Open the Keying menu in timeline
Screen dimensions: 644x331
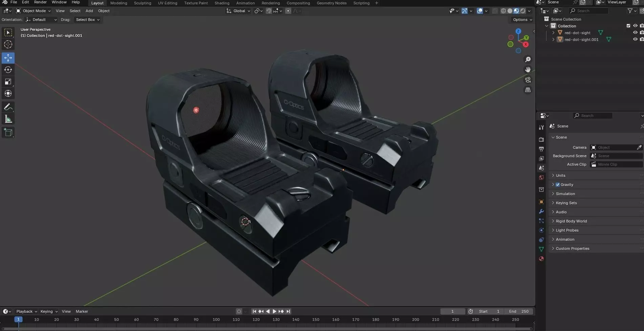tap(49, 311)
